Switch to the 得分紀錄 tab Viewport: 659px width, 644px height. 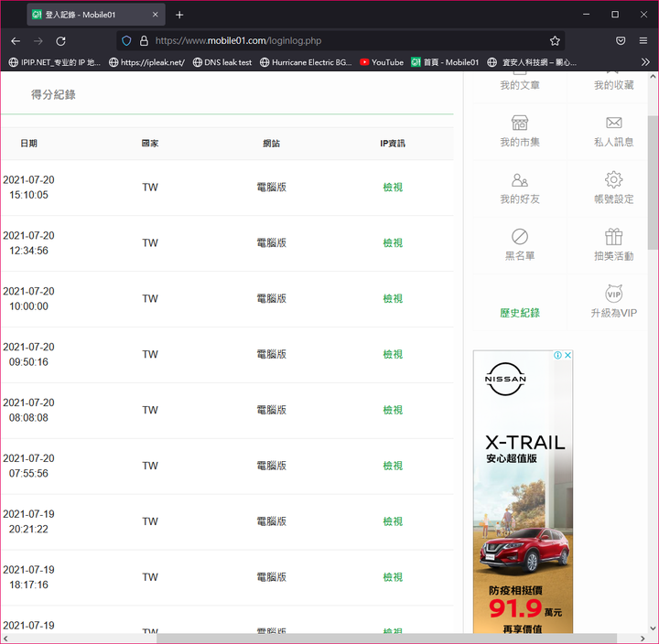click(53, 95)
